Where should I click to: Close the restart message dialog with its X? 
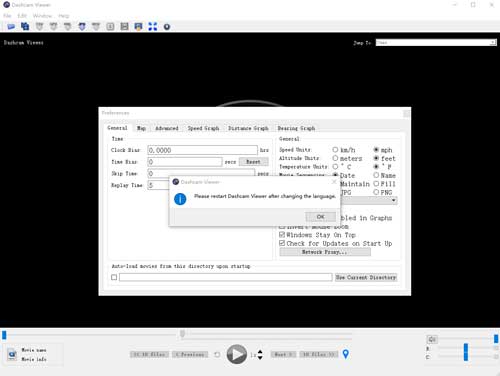pyautogui.click(x=334, y=182)
